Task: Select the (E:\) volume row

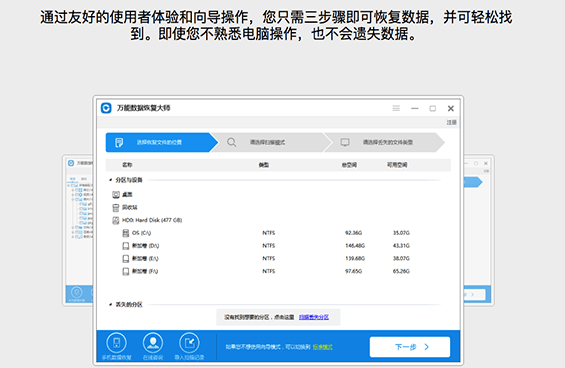Action: (266, 258)
